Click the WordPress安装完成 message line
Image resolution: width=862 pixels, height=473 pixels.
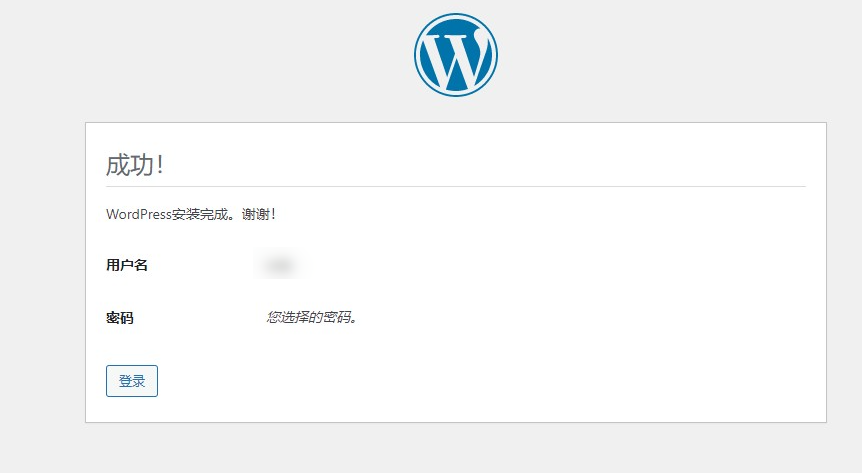(190, 214)
